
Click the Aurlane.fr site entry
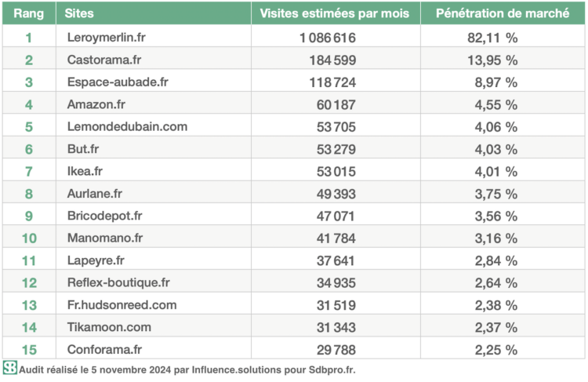(x=96, y=194)
